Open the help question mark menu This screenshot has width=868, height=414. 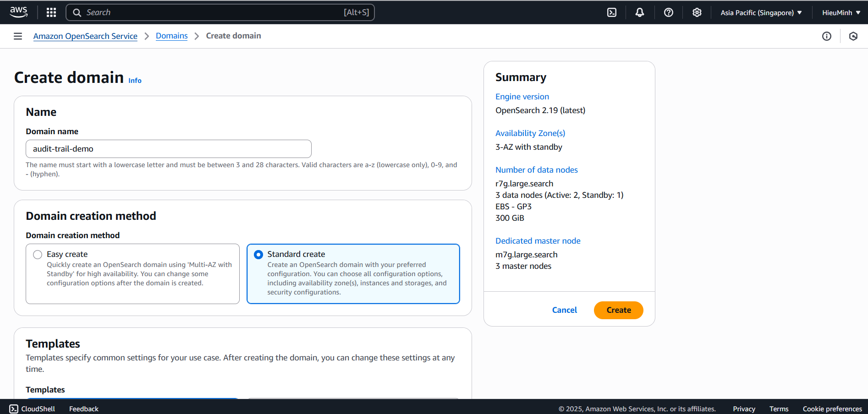(x=669, y=12)
